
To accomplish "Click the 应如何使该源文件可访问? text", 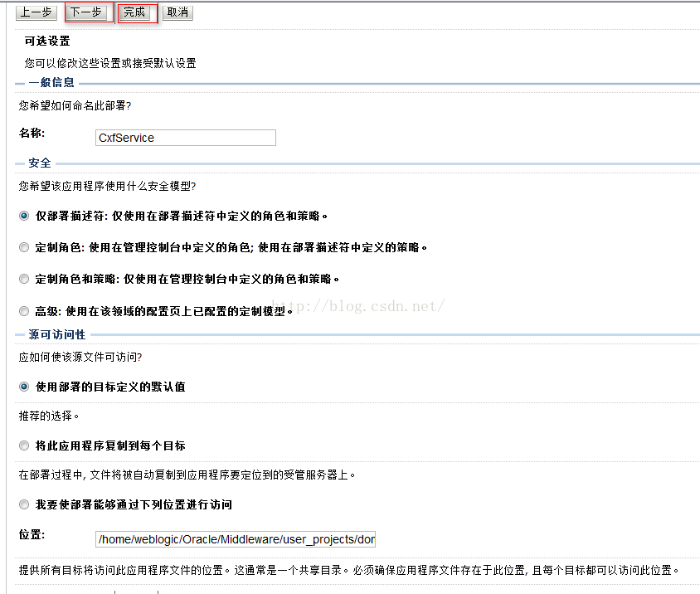I will coord(80,358).
